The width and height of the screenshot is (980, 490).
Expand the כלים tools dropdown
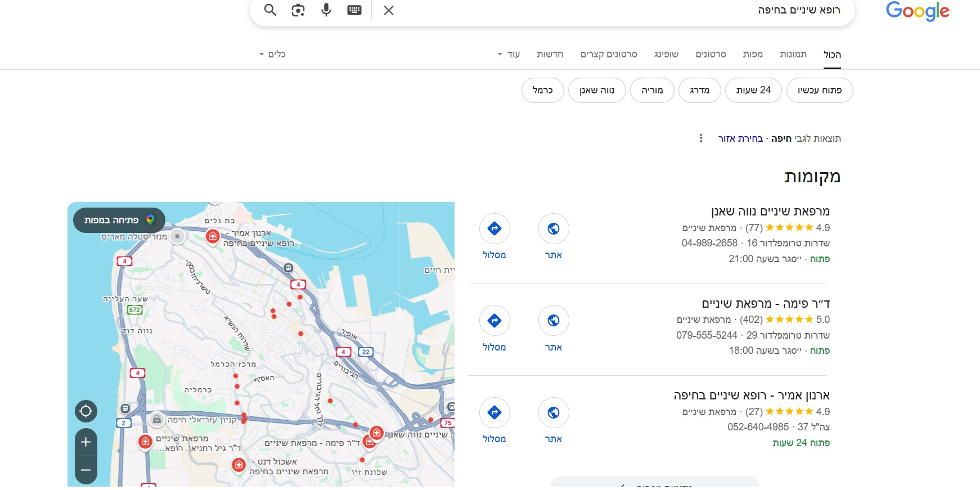272,54
